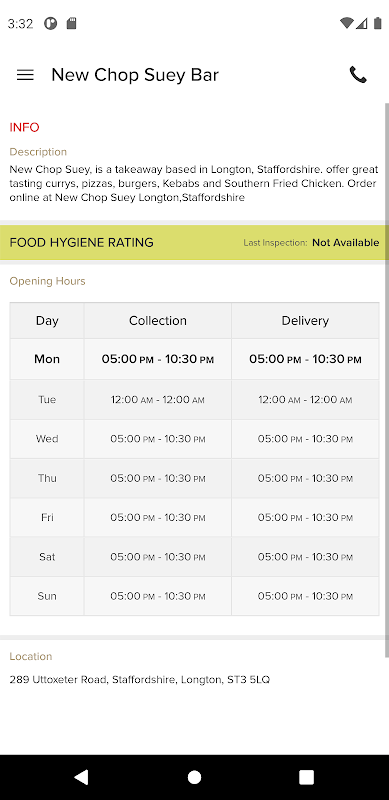The image size is (389, 800).
Task: Tap the Wi-Fi status icon
Action: click(x=347, y=23)
